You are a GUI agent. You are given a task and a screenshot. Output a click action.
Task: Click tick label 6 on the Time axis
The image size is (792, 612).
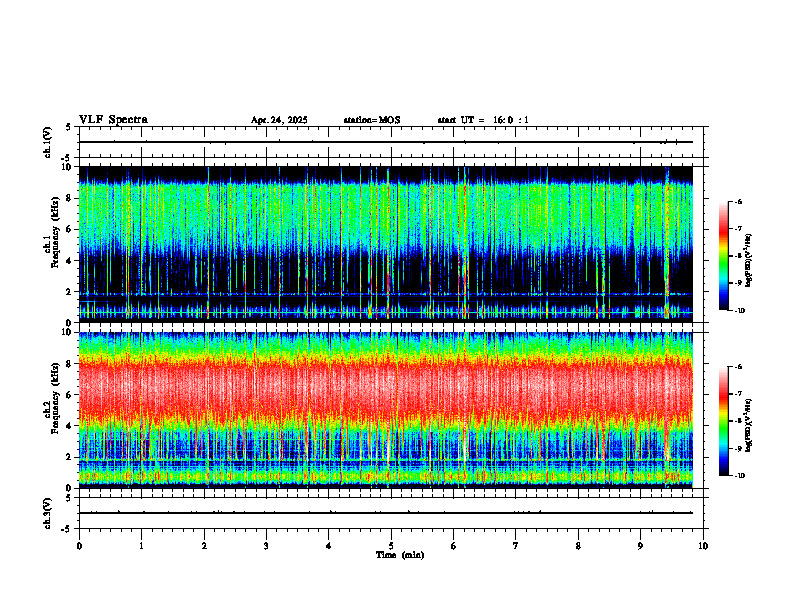click(x=454, y=546)
